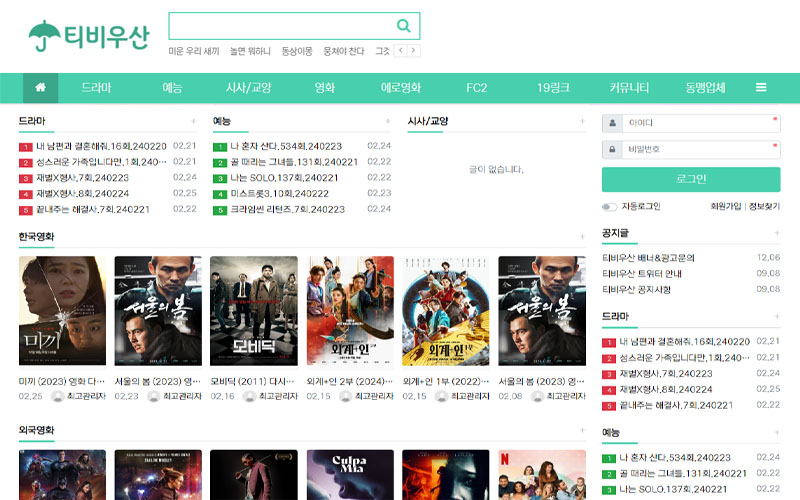Open the 동맹업체 menu tab
800x500 pixels.
click(x=705, y=87)
